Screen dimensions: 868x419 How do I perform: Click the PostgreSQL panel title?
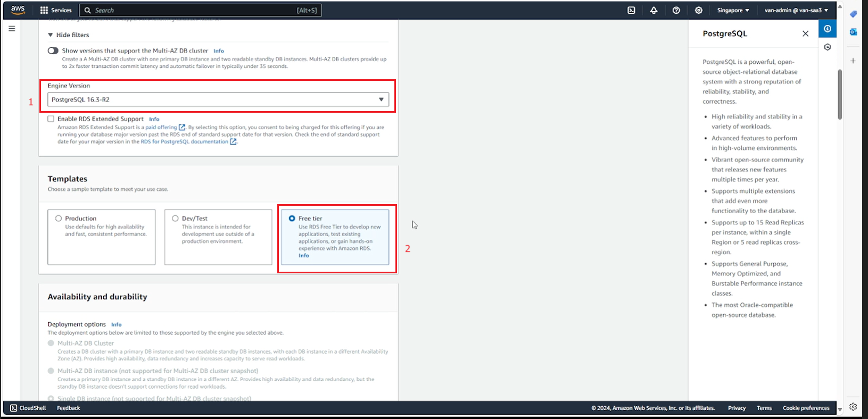(x=725, y=33)
